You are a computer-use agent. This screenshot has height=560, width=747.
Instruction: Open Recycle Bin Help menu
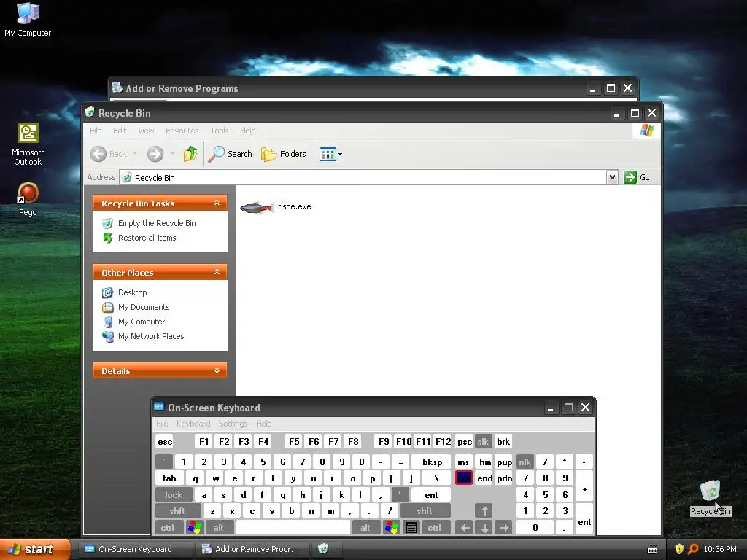[x=247, y=131]
